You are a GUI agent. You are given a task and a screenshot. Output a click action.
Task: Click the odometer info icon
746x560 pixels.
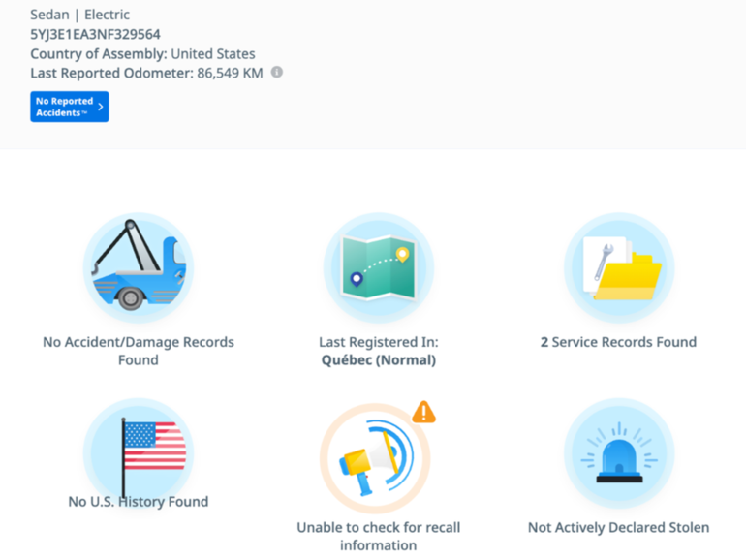tap(277, 72)
